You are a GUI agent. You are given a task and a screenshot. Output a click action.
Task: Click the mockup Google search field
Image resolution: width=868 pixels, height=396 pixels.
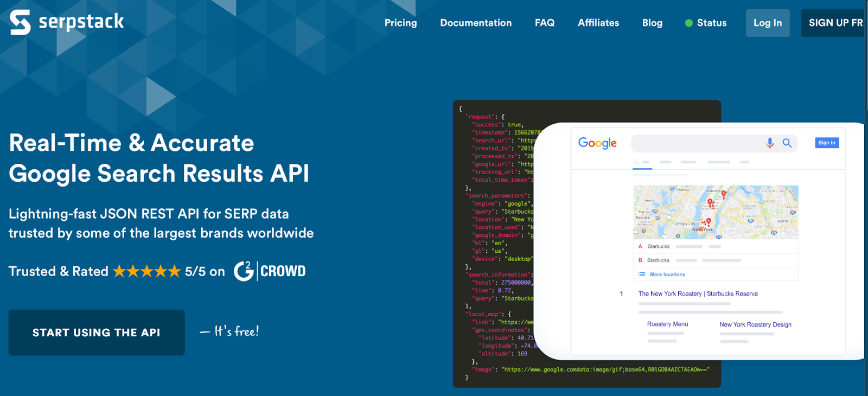(714, 143)
